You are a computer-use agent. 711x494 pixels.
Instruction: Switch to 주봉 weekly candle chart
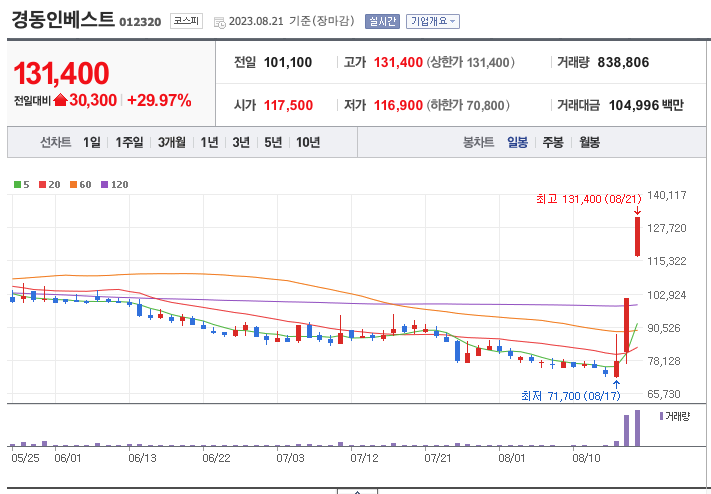click(553, 142)
